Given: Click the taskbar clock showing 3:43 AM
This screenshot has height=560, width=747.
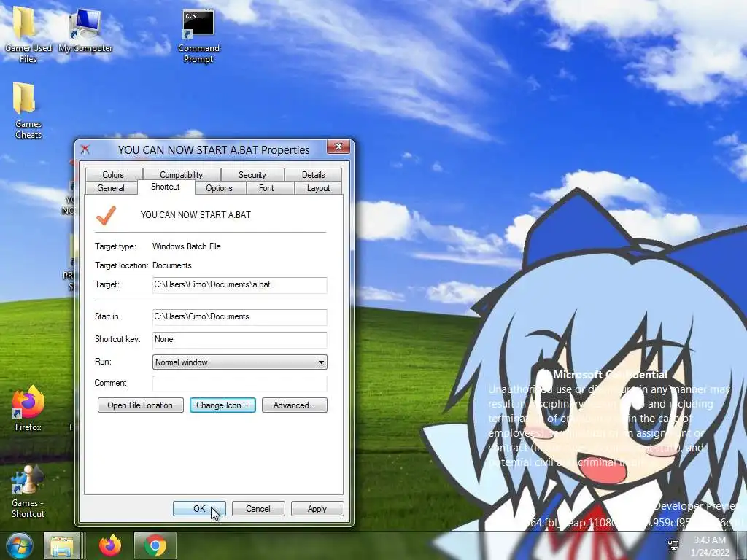Looking at the screenshot, I should [709, 545].
